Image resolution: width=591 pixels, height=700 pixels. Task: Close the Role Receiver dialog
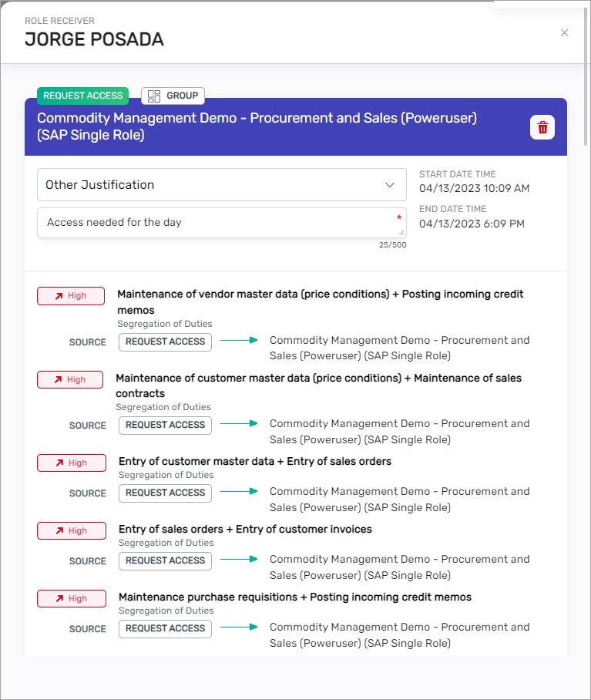[x=565, y=32]
